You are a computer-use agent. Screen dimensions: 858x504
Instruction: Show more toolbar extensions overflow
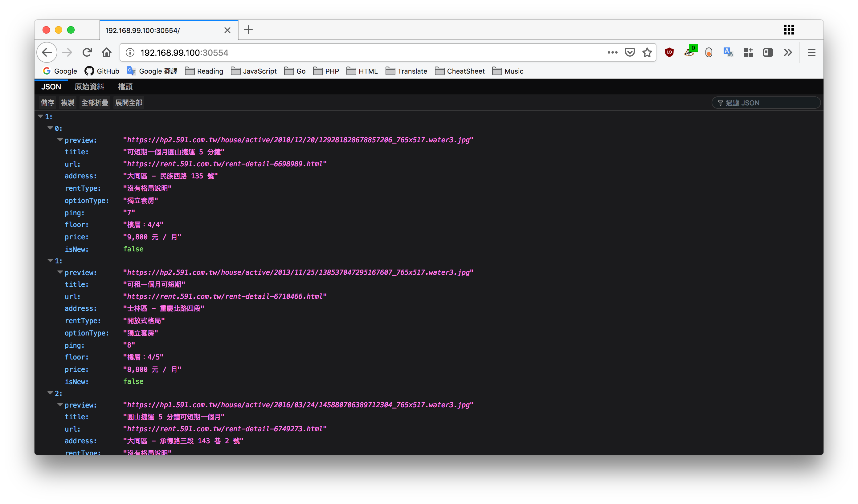coord(787,52)
